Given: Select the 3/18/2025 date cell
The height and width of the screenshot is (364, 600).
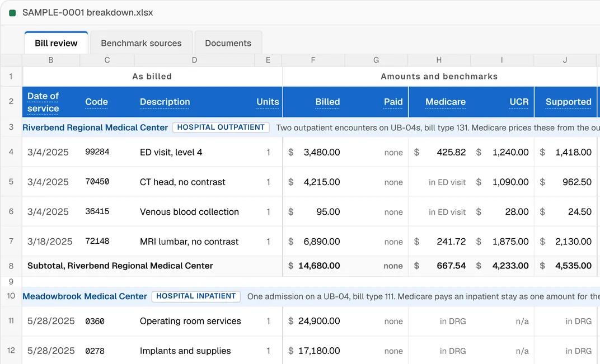Looking at the screenshot, I should [x=50, y=242].
